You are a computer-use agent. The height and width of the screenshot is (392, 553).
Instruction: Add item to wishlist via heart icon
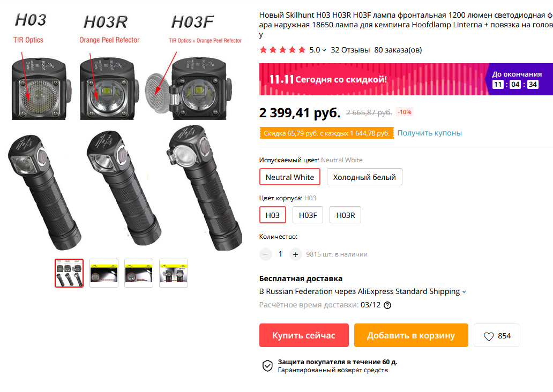489,336
